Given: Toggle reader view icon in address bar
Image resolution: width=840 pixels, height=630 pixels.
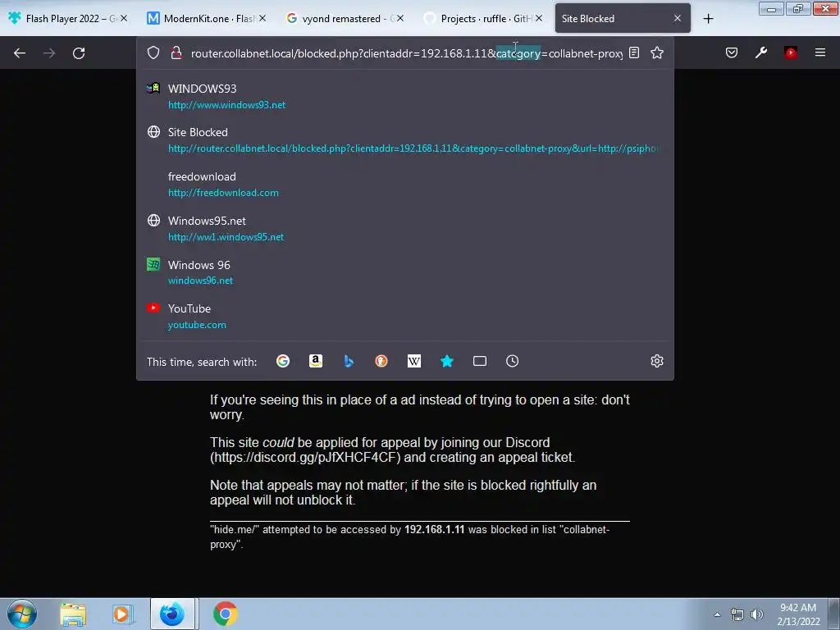Looking at the screenshot, I should (x=634, y=52).
